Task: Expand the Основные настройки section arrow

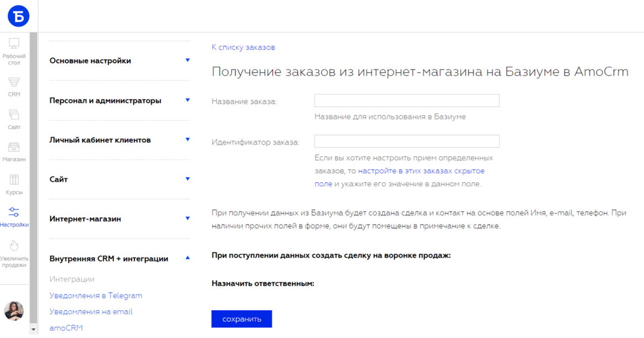Action: point(188,61)
